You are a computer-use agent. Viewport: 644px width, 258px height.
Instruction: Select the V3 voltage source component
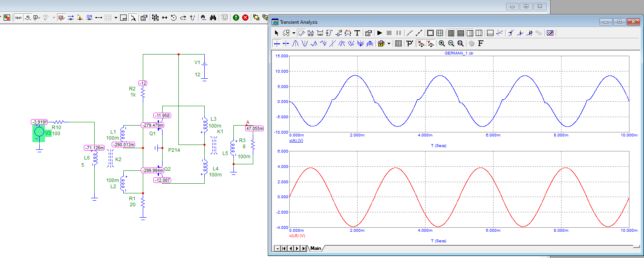39,132
